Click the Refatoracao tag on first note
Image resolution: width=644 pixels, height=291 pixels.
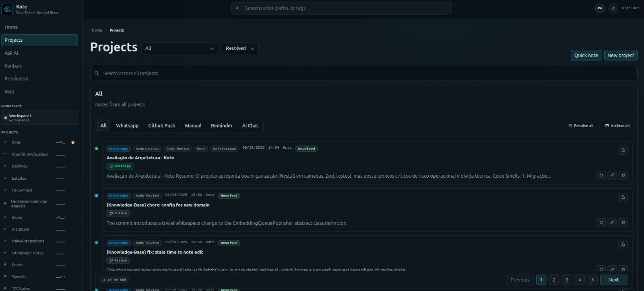[225, 149]
